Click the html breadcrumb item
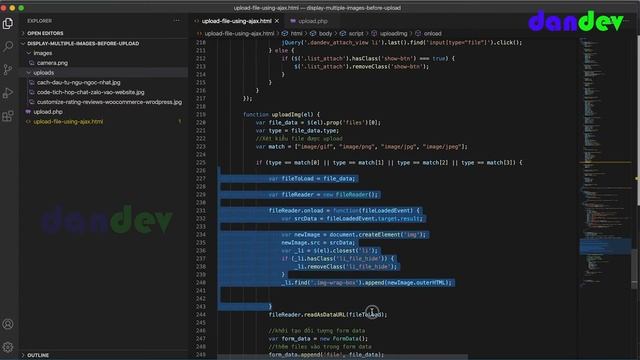Viewport: 640px width, 360px height. 296,33
